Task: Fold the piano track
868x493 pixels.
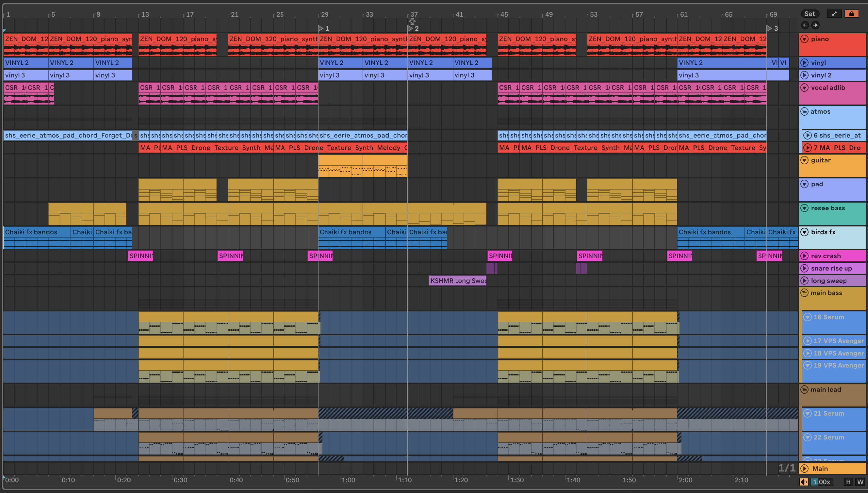Action: [x=804, y=39]
